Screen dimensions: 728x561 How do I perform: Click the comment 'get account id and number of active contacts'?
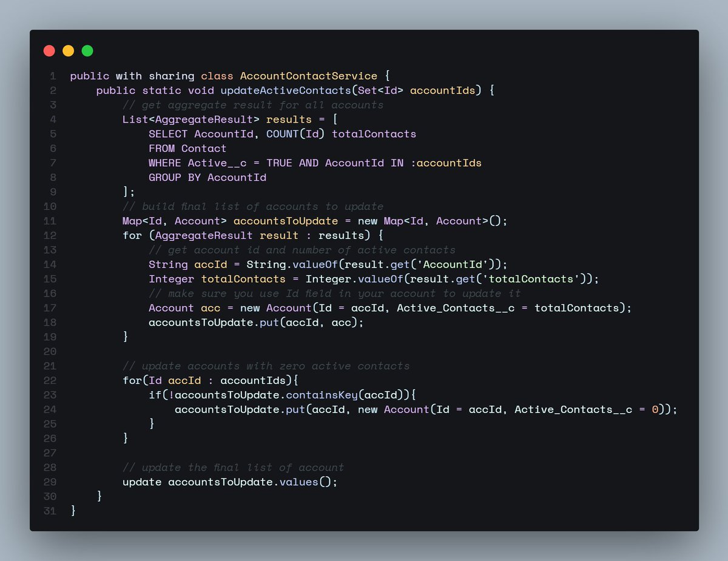(302, 250)
